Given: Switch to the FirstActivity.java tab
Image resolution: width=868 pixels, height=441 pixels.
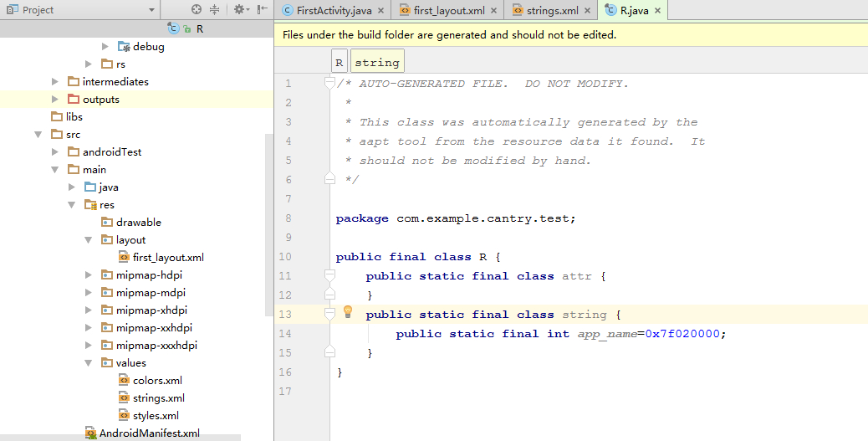Looking at the screenshot, I should point(333,11).
